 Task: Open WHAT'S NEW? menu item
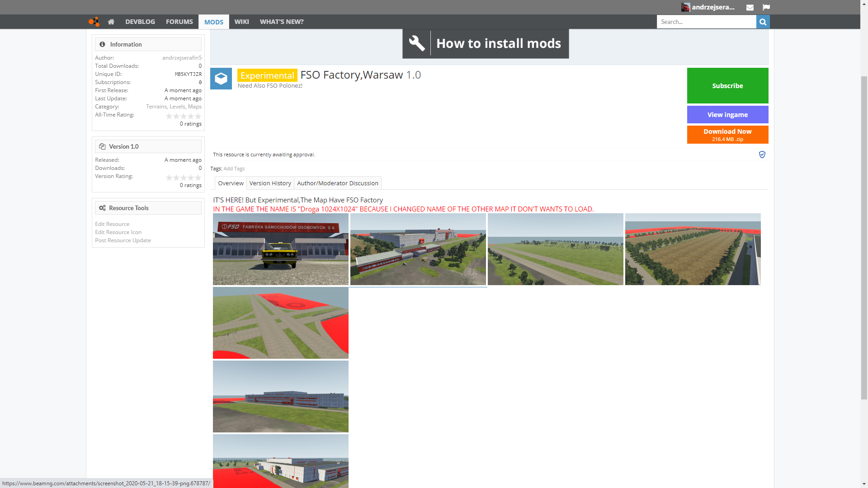pos(282,22)
